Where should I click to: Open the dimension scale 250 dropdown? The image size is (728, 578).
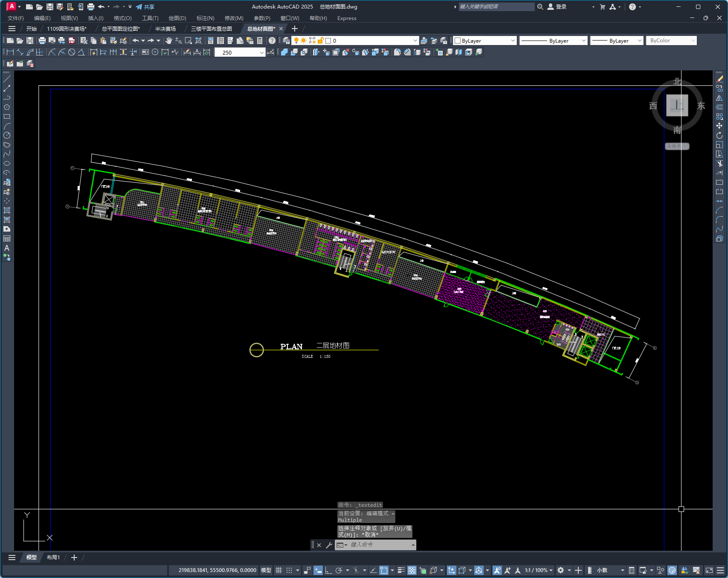240,52
